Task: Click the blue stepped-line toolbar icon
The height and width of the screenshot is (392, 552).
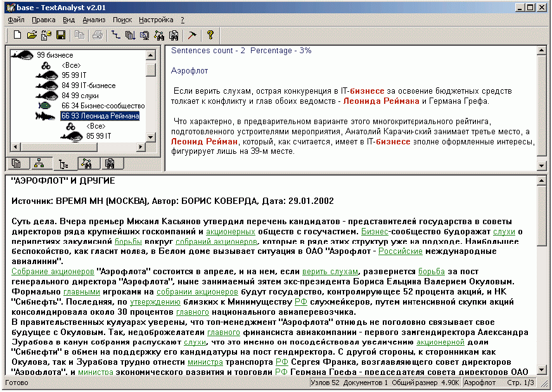Action: coord(116,35)
